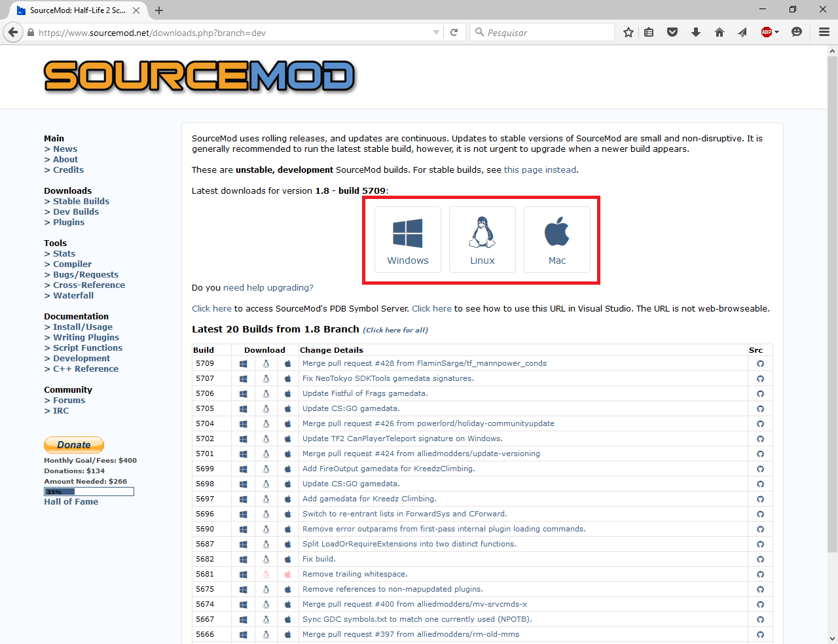Click the large Windows download button

[x=408, y=240]
